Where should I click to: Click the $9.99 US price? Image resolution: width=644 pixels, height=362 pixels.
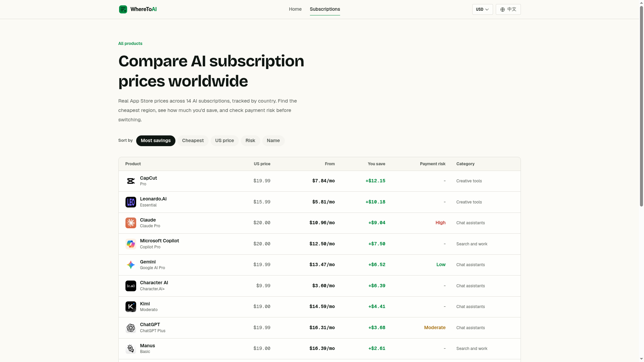click(263, 286)
